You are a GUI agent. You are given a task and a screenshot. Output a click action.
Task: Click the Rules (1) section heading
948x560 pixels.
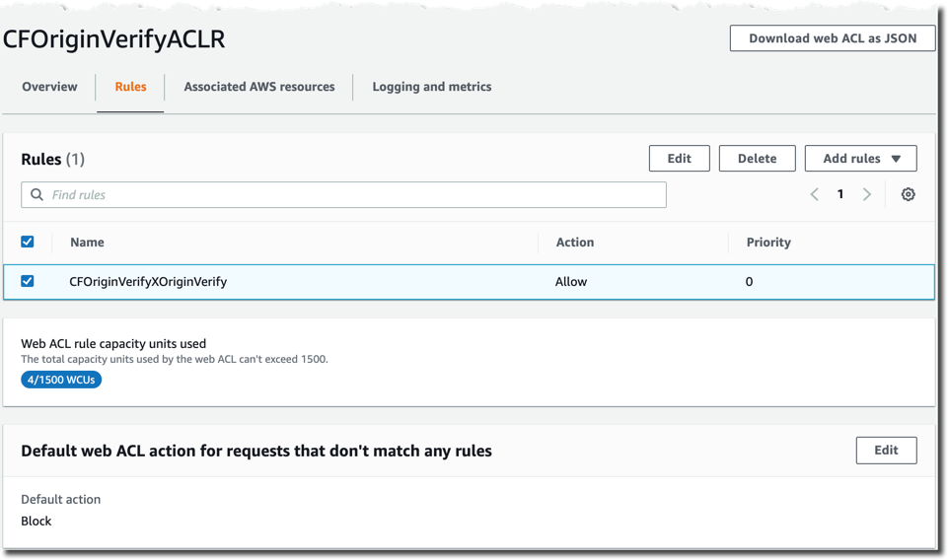pyautogui.click(x=52, y=159)
